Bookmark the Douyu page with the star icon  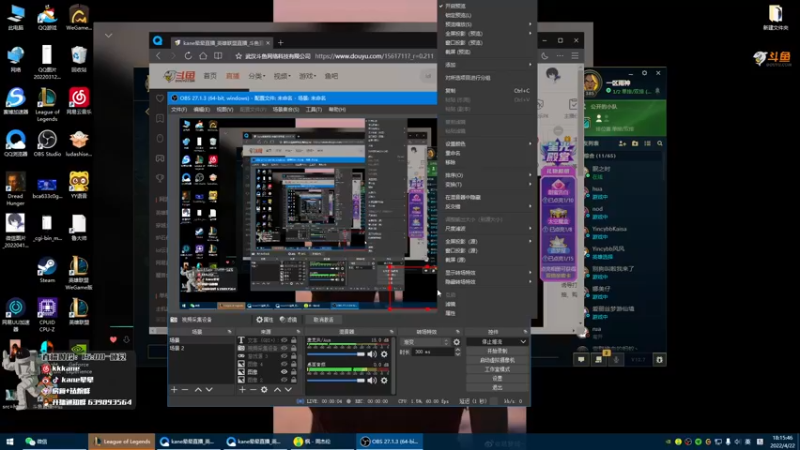tap(238, 56)
